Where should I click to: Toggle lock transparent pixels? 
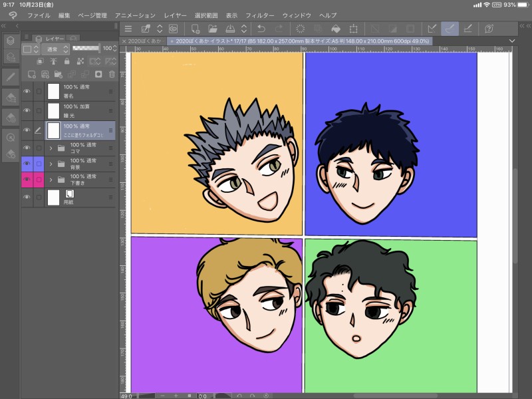click(80, 61)
